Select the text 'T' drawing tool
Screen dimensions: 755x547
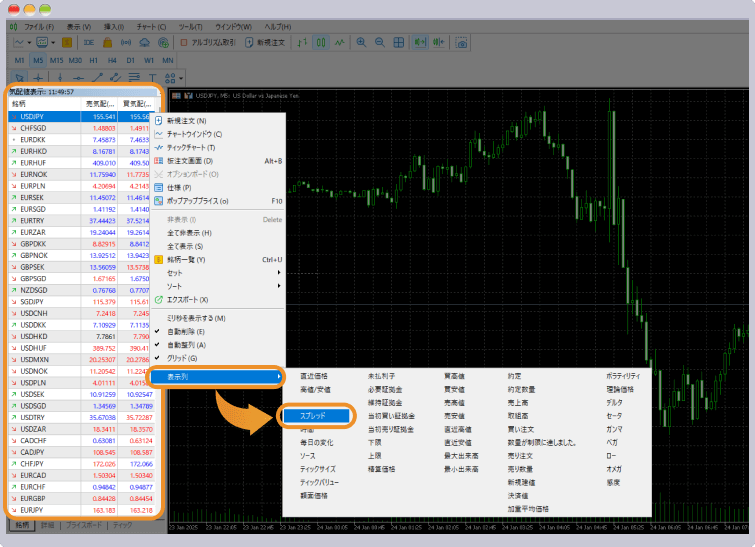pos(152,78)
